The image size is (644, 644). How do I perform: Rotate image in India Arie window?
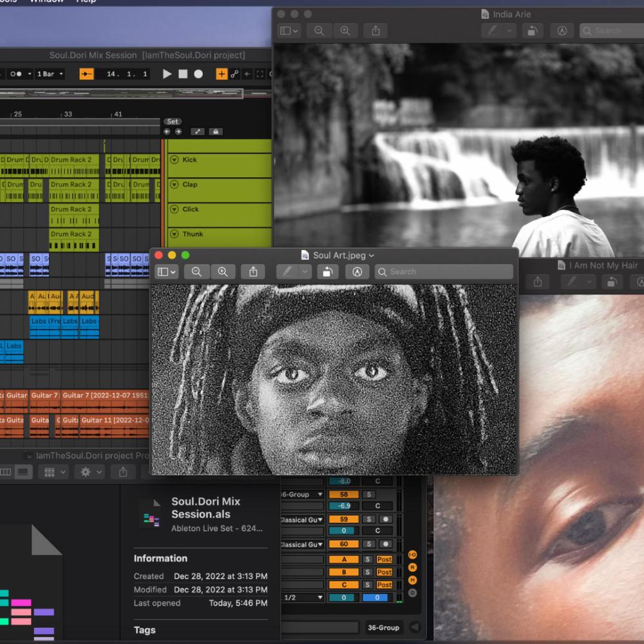pos(533,31)
